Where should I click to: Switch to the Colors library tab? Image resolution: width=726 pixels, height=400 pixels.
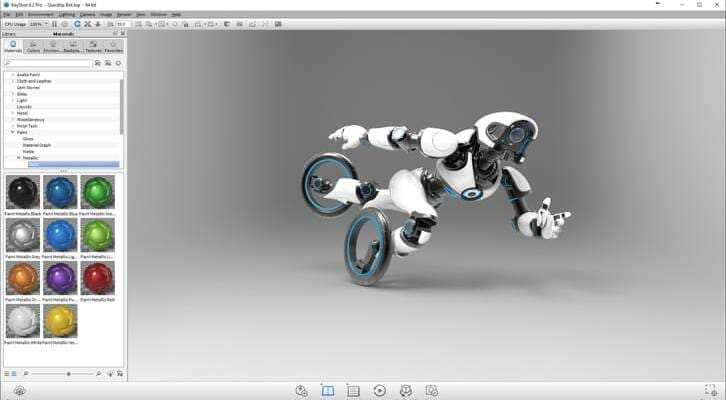[x=33, y=46]
